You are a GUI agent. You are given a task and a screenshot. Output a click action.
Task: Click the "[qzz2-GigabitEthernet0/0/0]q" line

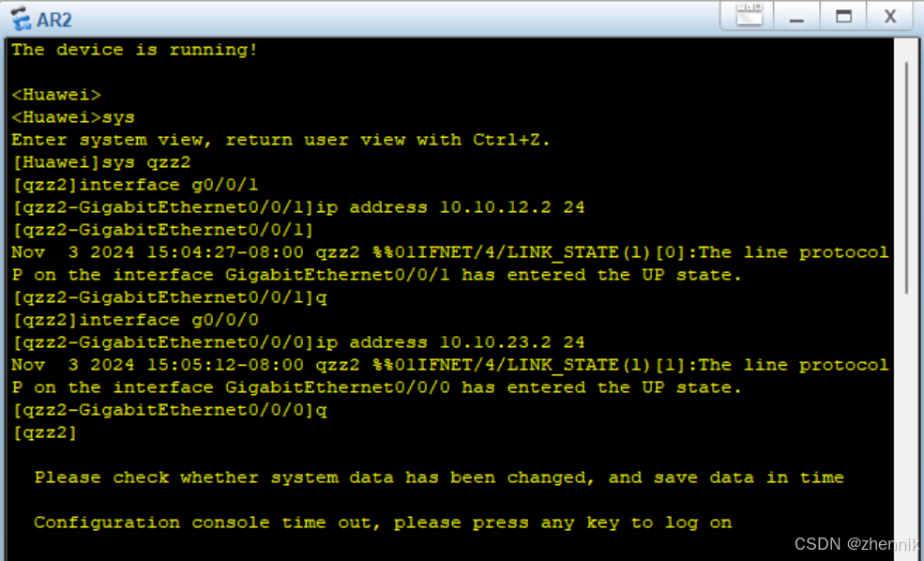click(x=169, y=410)
